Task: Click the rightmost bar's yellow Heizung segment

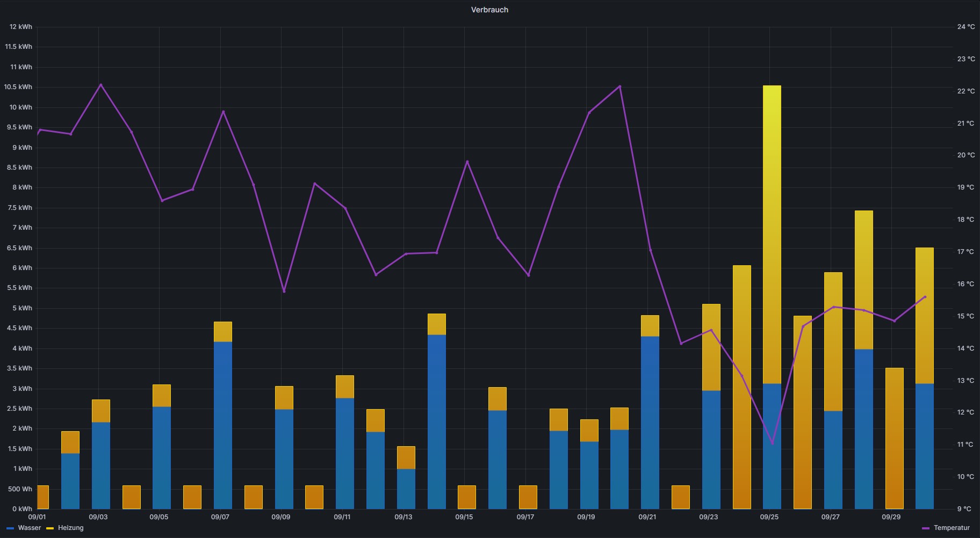Action: coord(924,315)
